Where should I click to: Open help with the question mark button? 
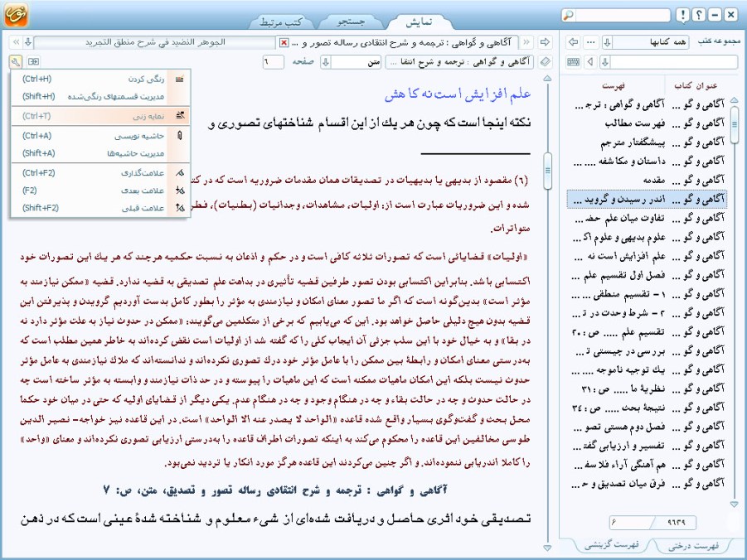(x=698, y=15)
